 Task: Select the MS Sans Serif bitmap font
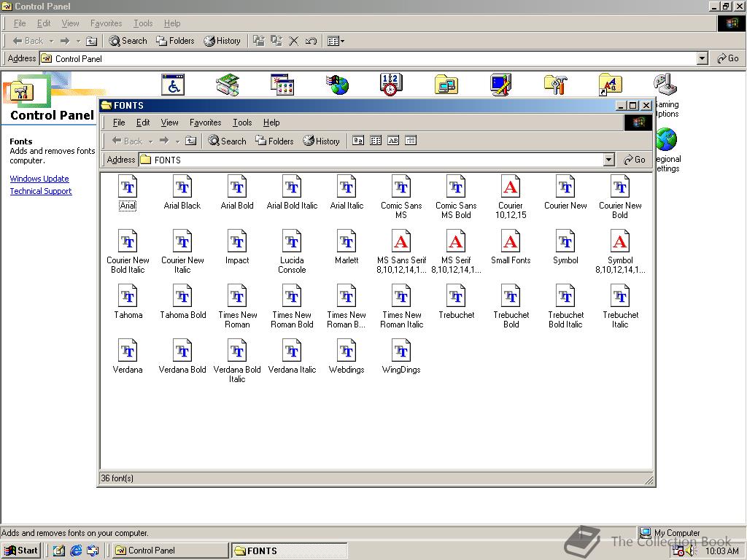[x=401, y=252]
